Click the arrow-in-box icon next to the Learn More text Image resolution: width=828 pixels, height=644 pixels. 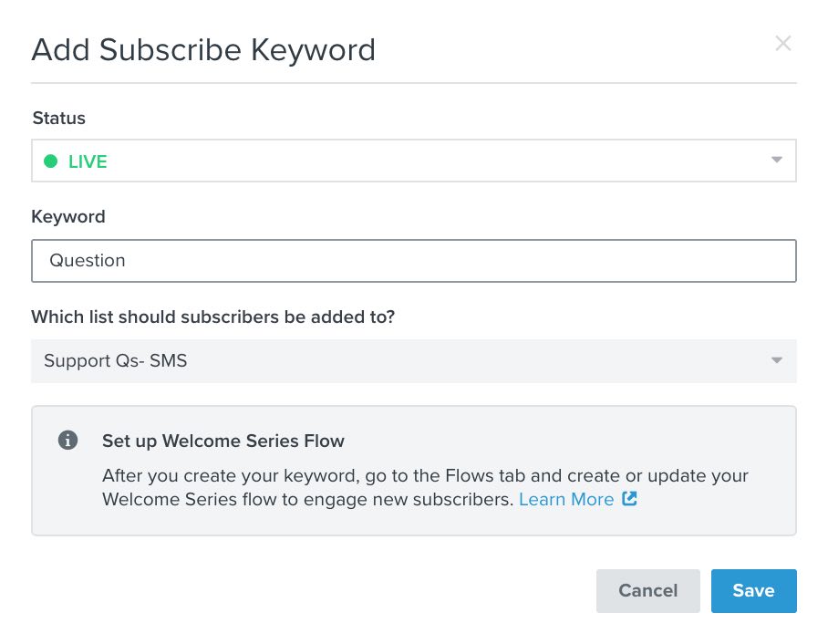click(627, 500)
